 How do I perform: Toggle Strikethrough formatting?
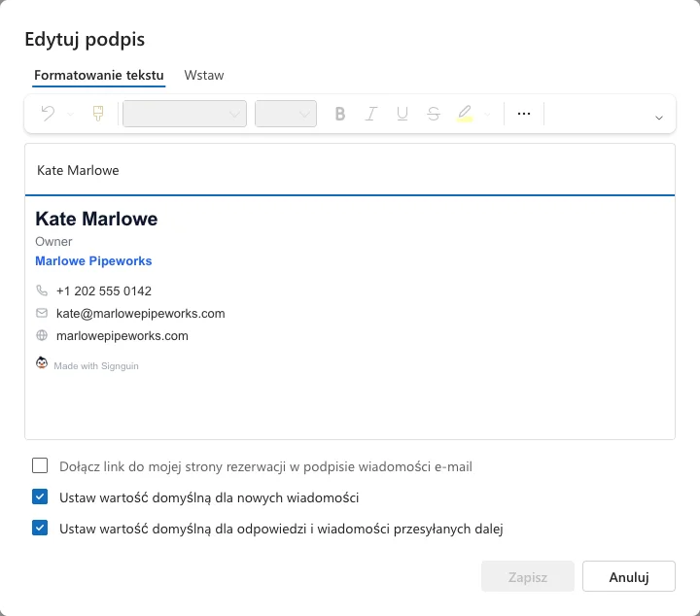click(x=433, y=114)
